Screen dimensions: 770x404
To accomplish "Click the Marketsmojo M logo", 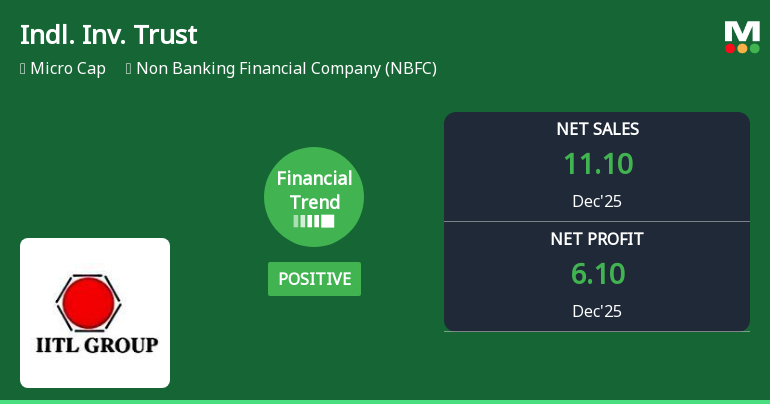I will pyautogui.click(x=742, y=31).
